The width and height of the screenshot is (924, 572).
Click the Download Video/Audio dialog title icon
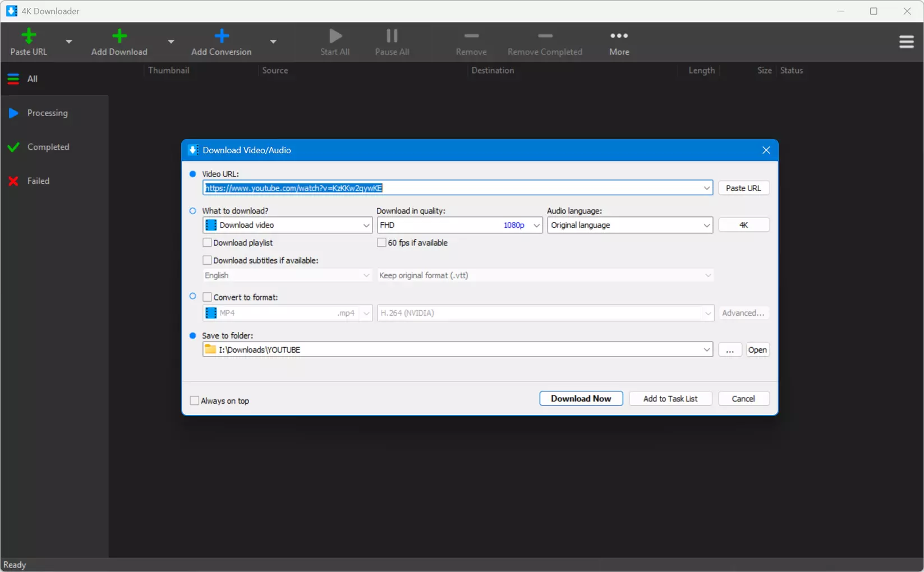tap(193, 150)
